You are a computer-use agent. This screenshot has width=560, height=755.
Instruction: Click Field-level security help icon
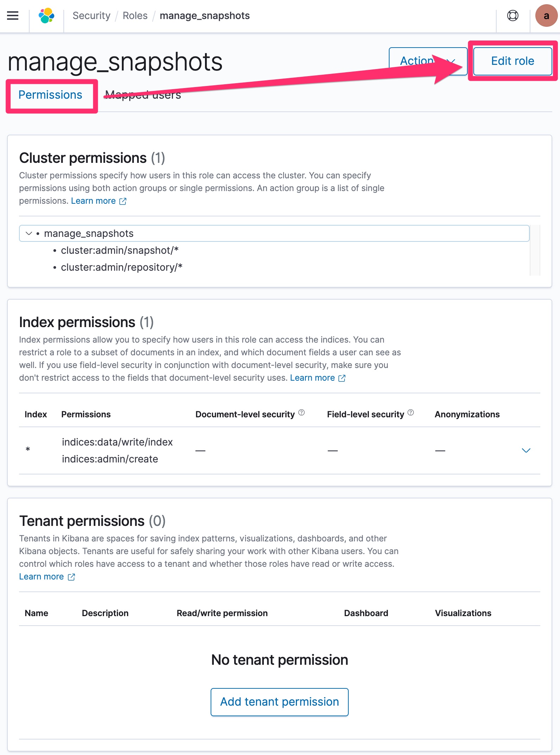[x=411, y=412]
